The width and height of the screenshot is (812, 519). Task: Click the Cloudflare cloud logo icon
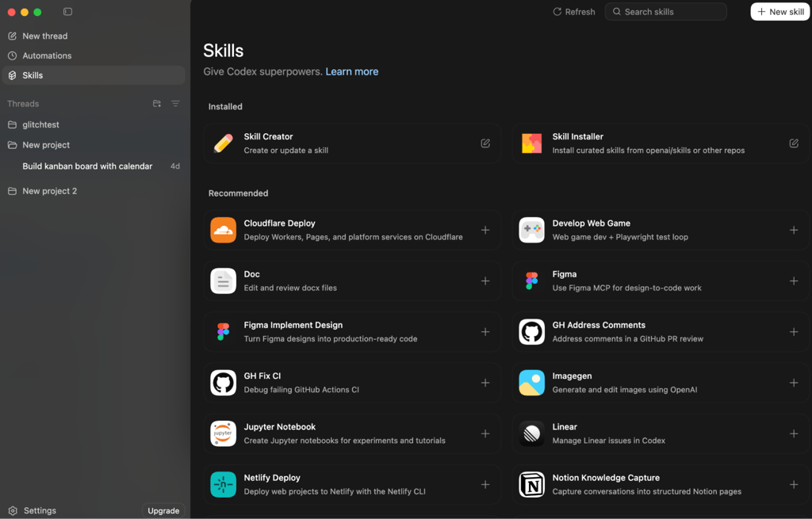point(223,230)
